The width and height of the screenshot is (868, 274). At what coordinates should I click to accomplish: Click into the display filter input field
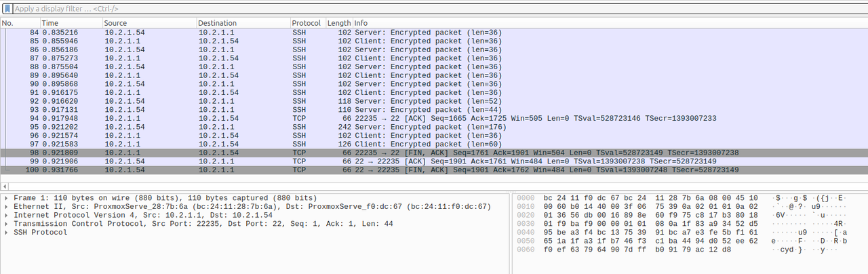439,9
